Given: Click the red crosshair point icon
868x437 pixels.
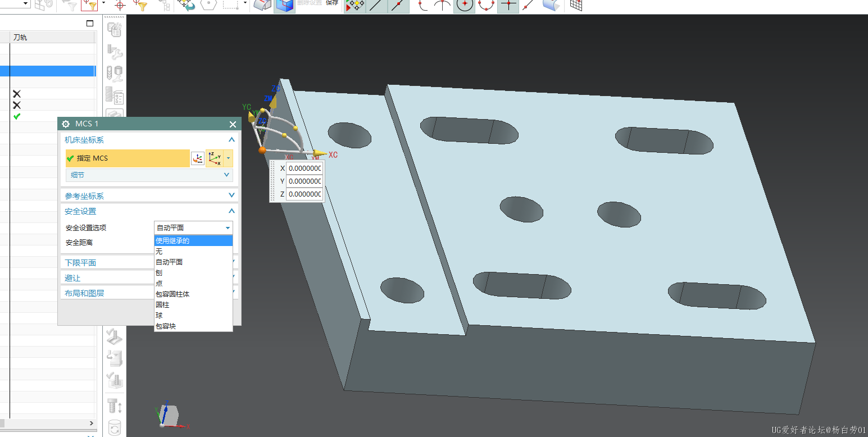Looking at the screenshot, I should [119, 6].
